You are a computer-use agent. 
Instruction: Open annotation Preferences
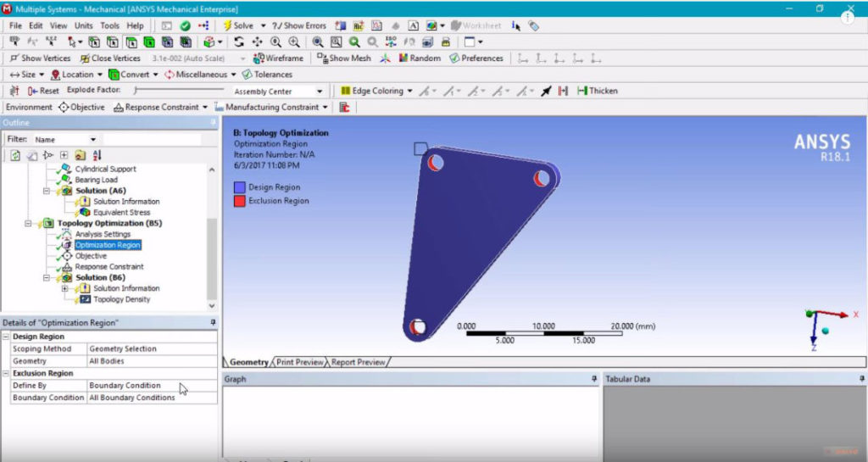click(x=476, y=58)
